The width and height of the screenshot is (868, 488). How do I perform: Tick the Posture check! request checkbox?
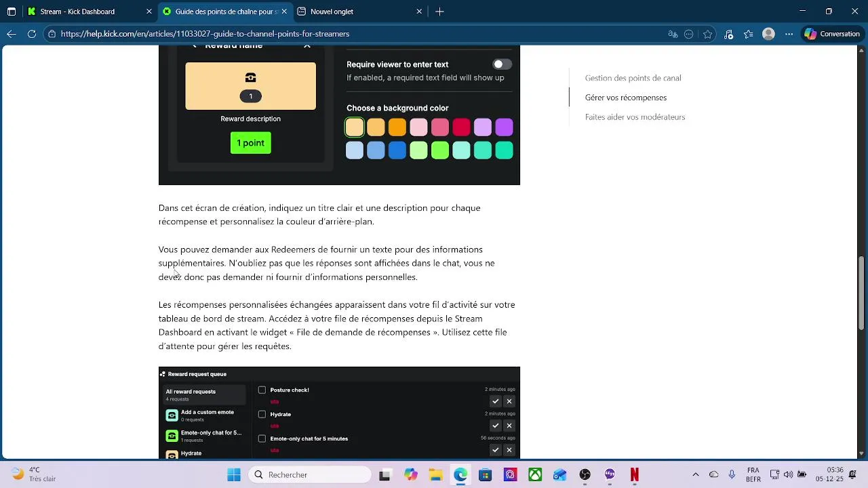pos(262,390)
